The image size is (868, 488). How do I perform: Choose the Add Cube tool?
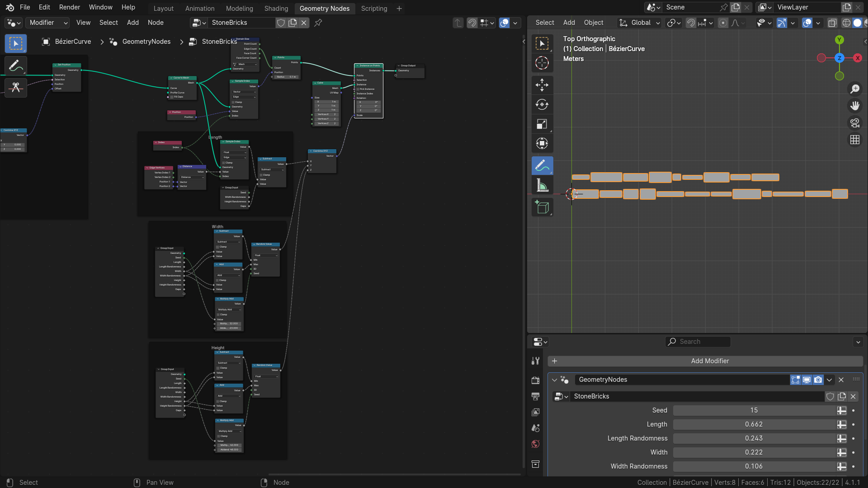[x=542, y=207]
